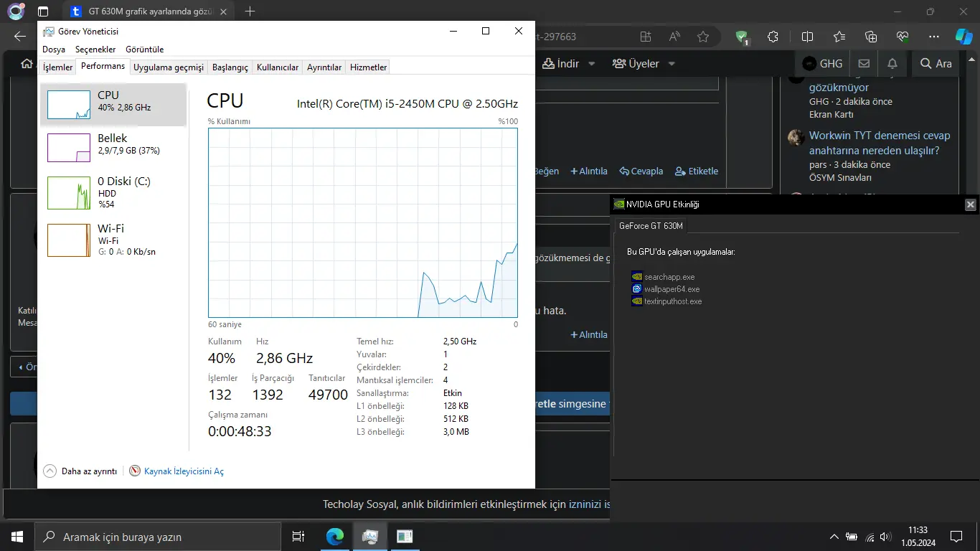Start Read Aloud from address bar icon
Viewport: 980px width, 551px height.
click(x=674, y=37)
